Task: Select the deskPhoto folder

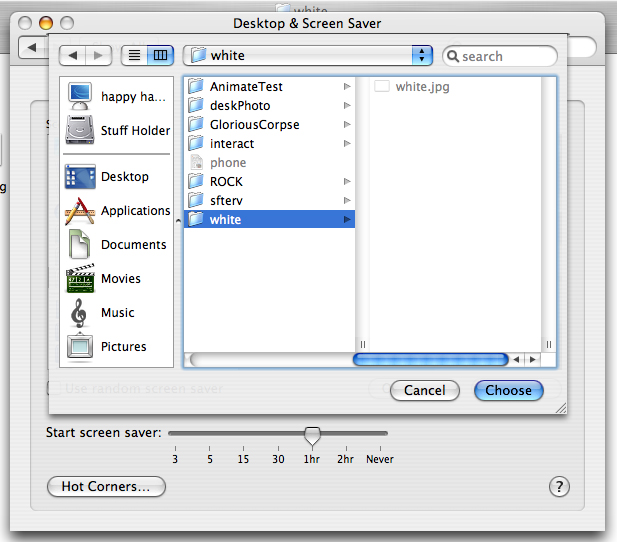Action: pyautogui.click(x=269, y=105)
